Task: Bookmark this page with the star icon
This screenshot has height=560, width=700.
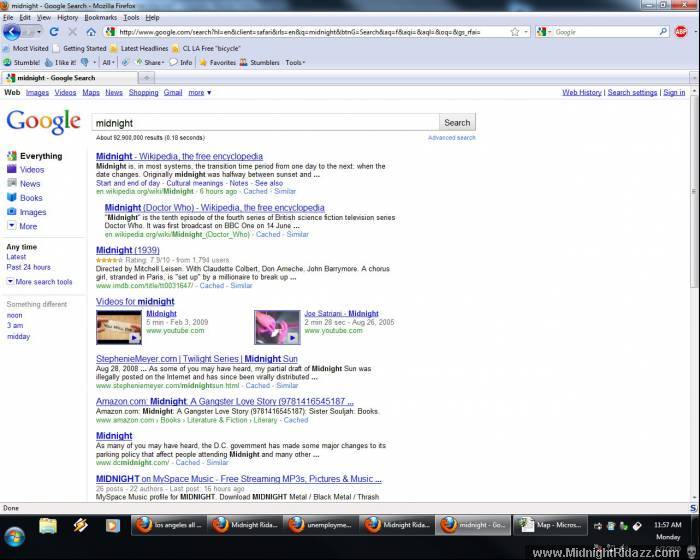Action: tap(515, 32)
